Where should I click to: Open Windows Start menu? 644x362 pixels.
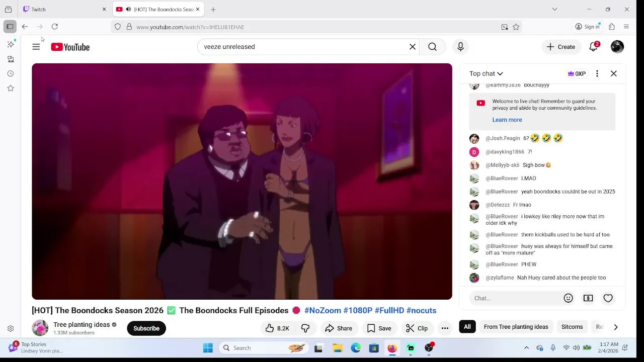(x=208, y=348)
